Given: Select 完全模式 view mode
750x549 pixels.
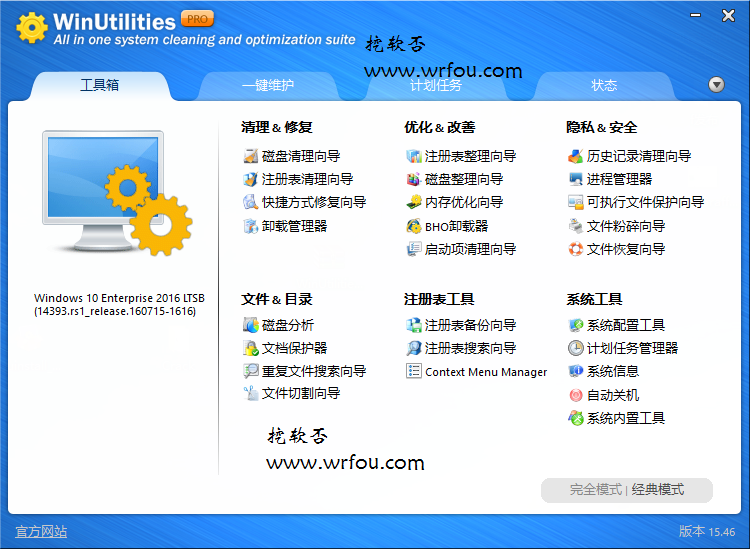Looking at the screenshot, I should click(x=596, y=490).
